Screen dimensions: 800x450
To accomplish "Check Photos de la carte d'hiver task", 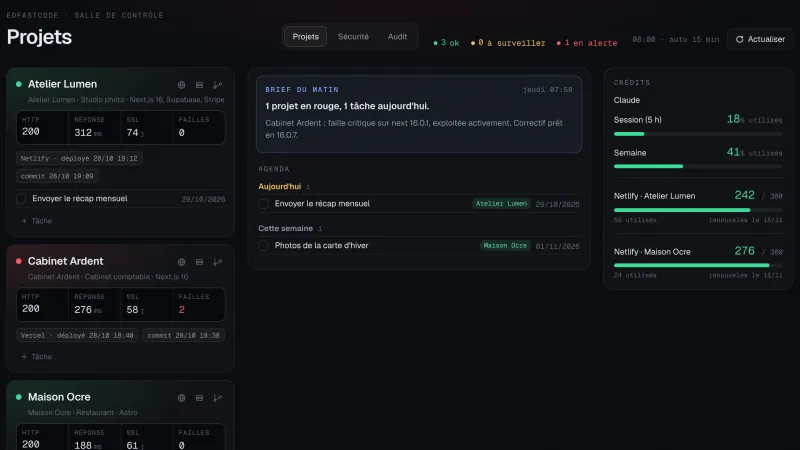I will tap(263, 245).
